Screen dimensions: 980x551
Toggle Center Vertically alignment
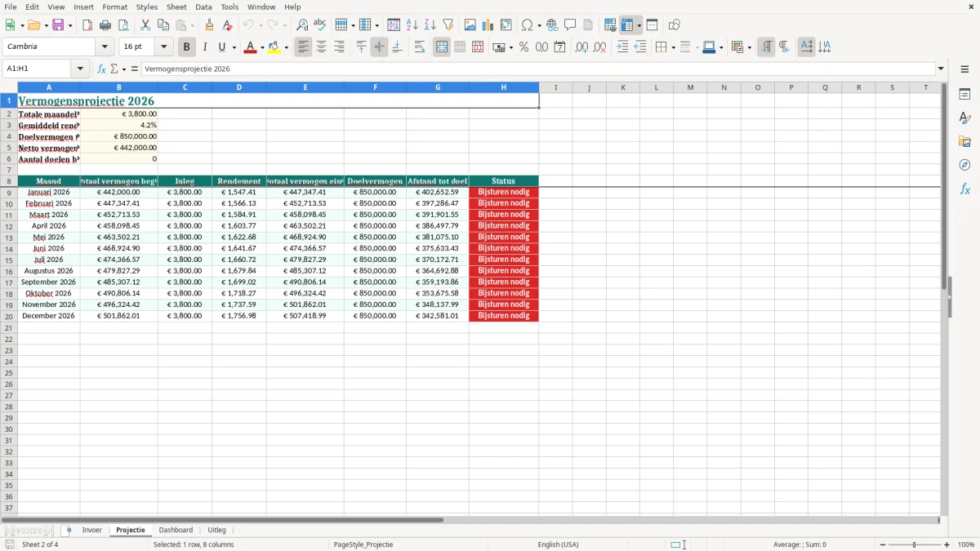[379, 47]
